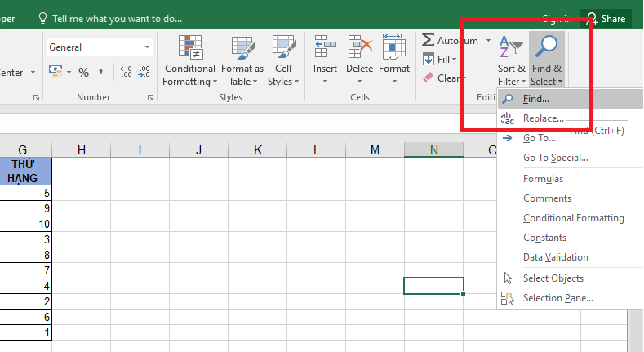Expand Format cells dropdown arrow

pos(394,82)
